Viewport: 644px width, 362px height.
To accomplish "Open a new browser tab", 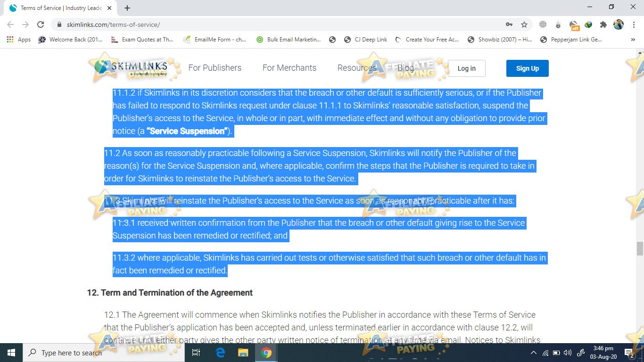I will (127, 8).
